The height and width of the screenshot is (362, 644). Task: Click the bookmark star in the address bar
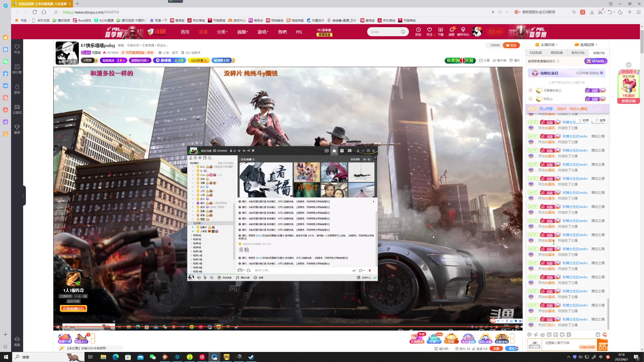click(56, 12)
